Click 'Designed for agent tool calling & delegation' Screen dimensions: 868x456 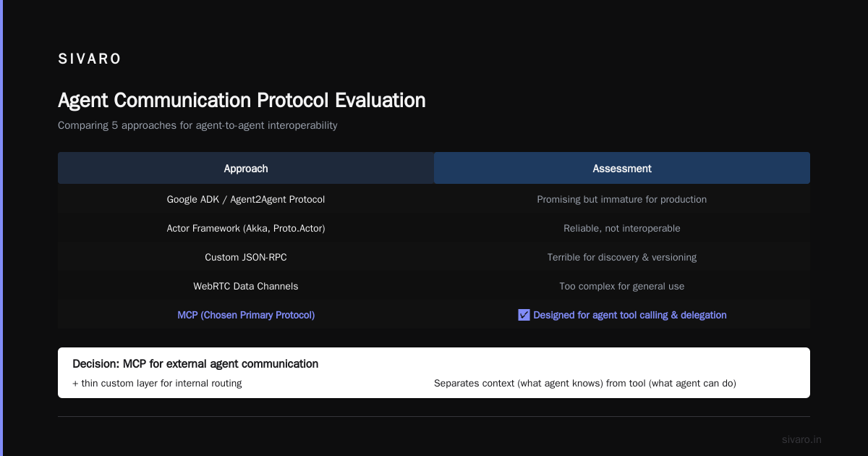coord(630,315)
